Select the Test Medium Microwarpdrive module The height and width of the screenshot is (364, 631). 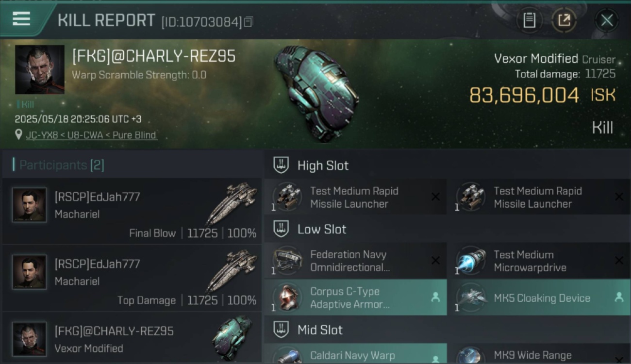(539, 261)
